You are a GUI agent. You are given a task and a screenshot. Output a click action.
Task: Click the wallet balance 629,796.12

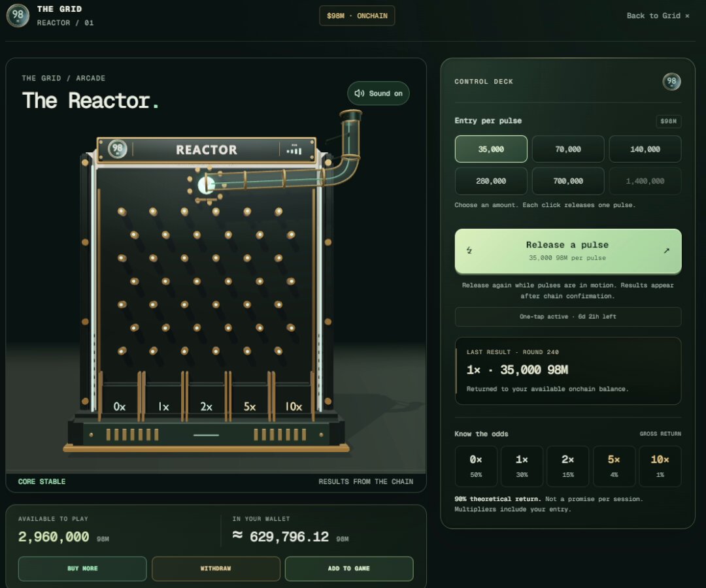[289, 536]
